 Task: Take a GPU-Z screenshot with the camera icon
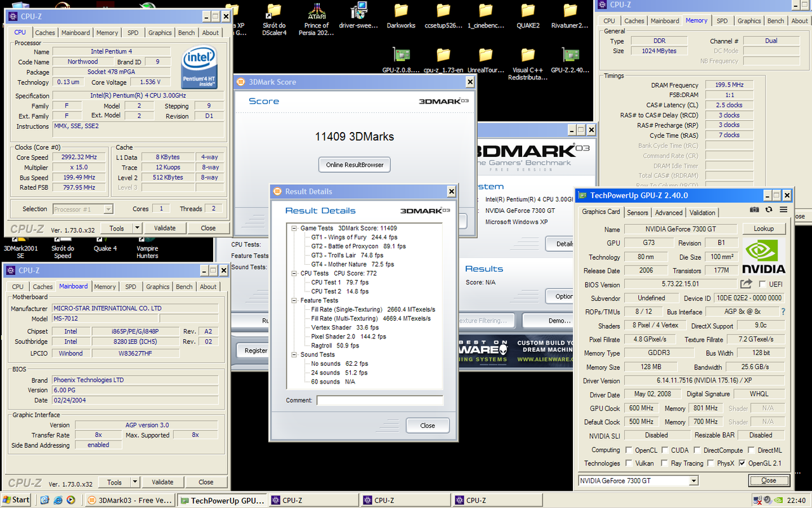coord(754,210)
